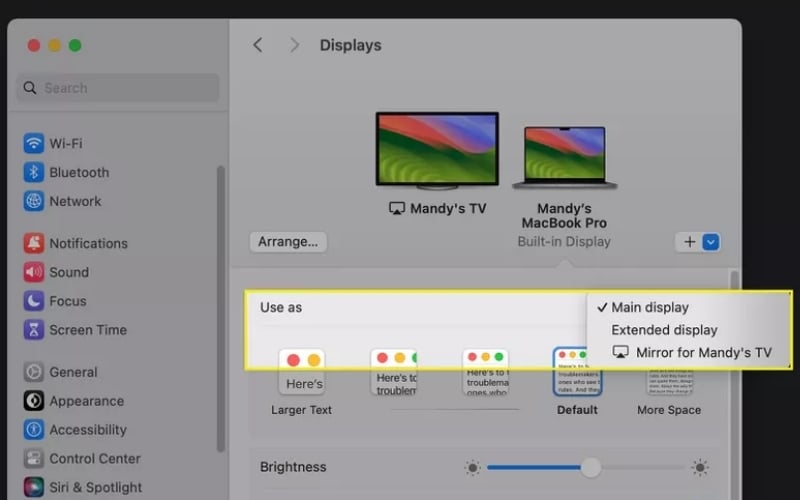Select the Network globe icon
Viewport: 800px width, 500px height.
click(x=33, y=201)
